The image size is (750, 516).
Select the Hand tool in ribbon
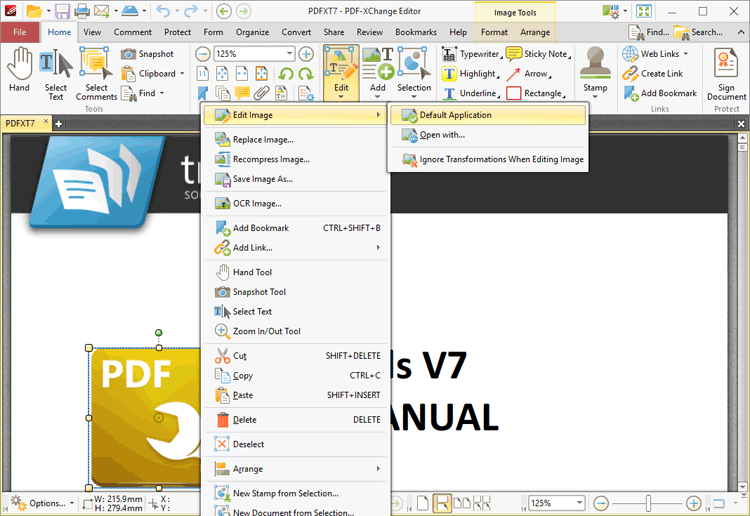tap(19, 70)
